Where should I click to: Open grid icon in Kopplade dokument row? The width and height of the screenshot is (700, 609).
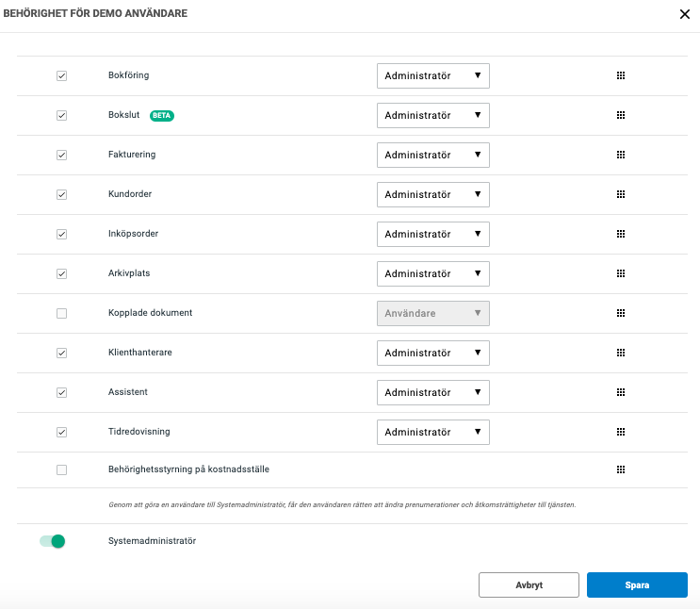[621, 313]
